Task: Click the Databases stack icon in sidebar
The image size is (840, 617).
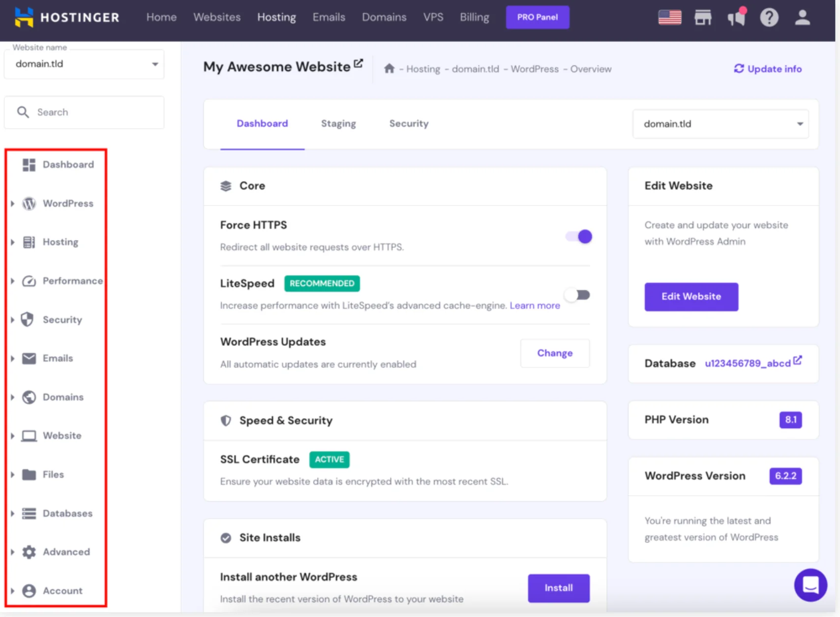Action: (29, 514)
